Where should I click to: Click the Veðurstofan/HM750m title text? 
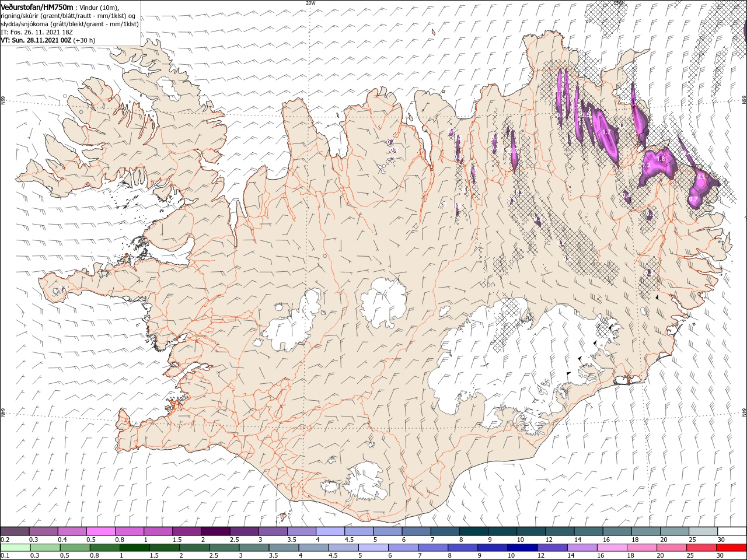[37, 7]
